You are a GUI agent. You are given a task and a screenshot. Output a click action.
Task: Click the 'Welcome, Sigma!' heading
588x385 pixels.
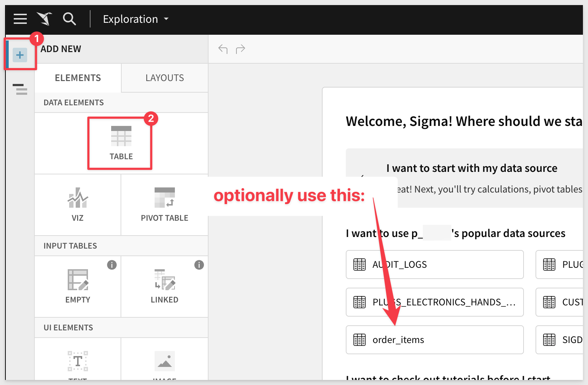pyautogui.click(x=464, y=121)
